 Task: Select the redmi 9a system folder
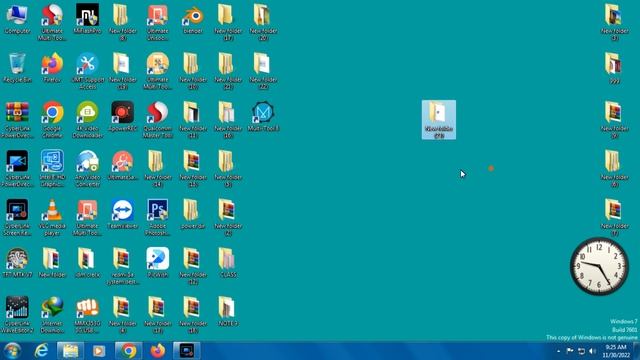[122, 266]
